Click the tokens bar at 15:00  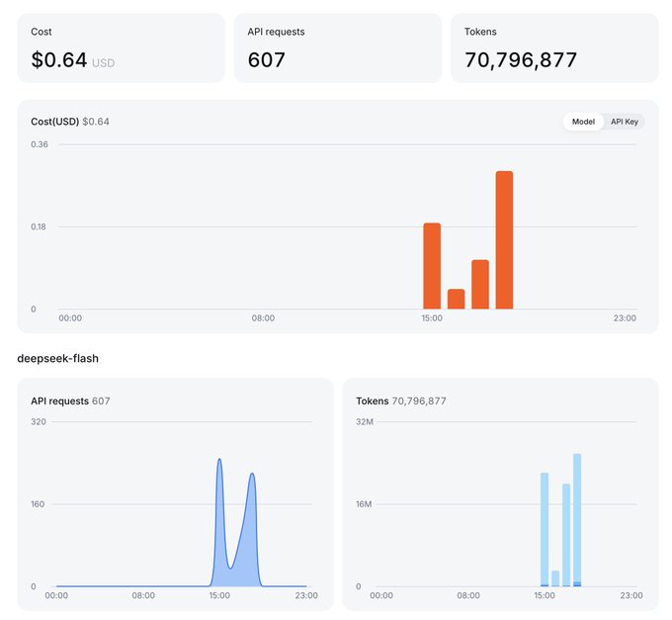545,530
